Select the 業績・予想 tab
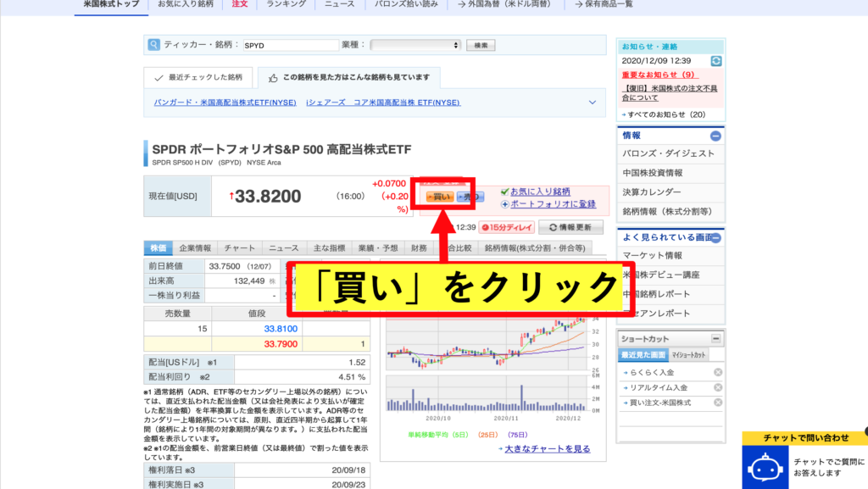868x489 pixels. [377, 247]
